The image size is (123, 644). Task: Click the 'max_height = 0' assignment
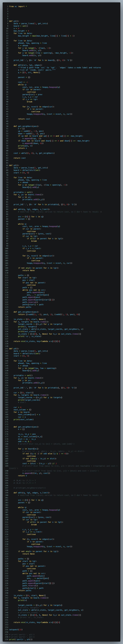point(21,31)
